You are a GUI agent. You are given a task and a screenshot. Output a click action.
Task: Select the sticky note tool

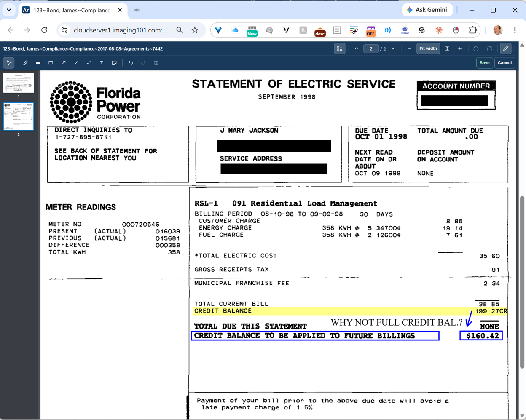pyautogui.click(x=114, y=63)
